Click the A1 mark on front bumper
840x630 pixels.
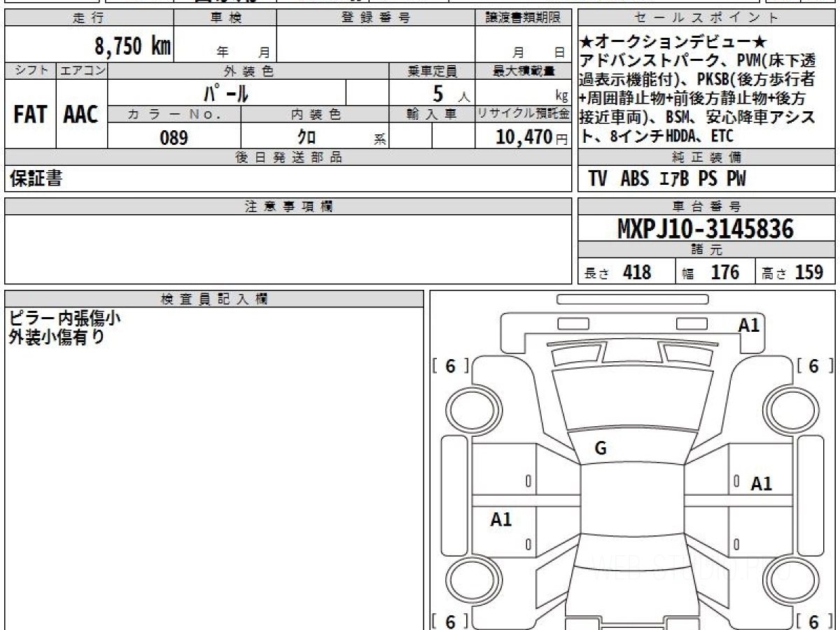[x=749, y=325]
